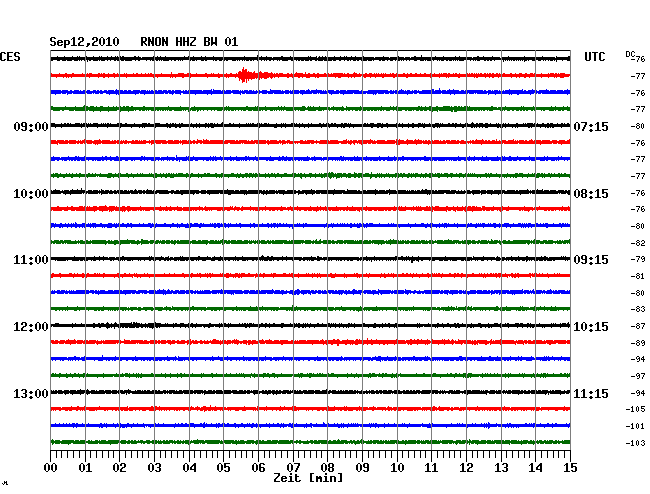
Task: Click the DC offset value -97
Action: click(638, 377)
